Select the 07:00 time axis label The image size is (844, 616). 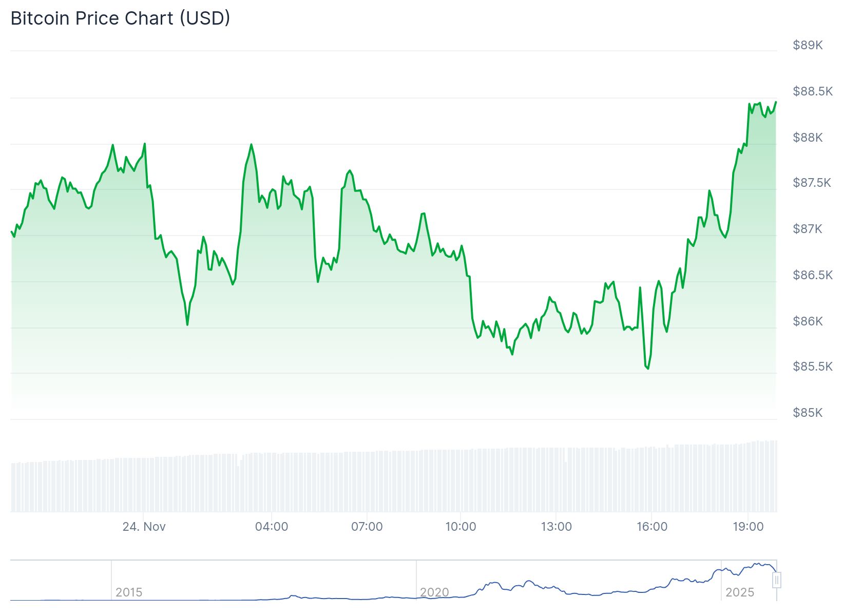tap(367, 527)
